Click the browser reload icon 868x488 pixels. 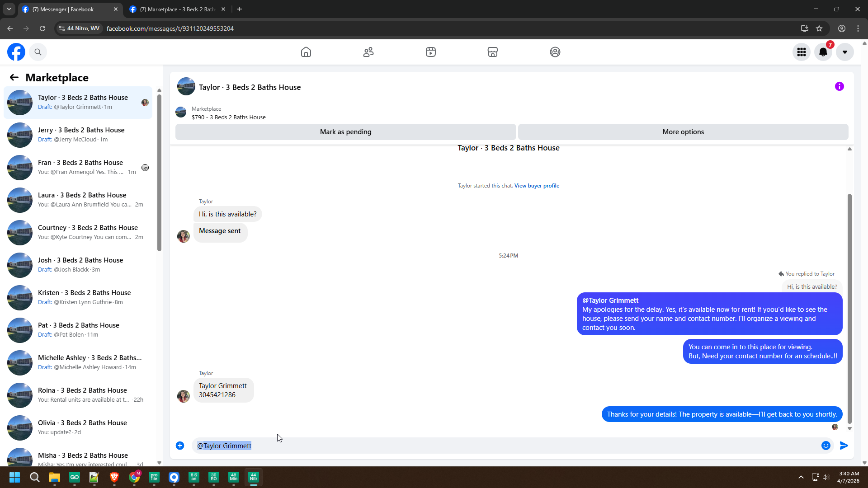coord(42,28)
